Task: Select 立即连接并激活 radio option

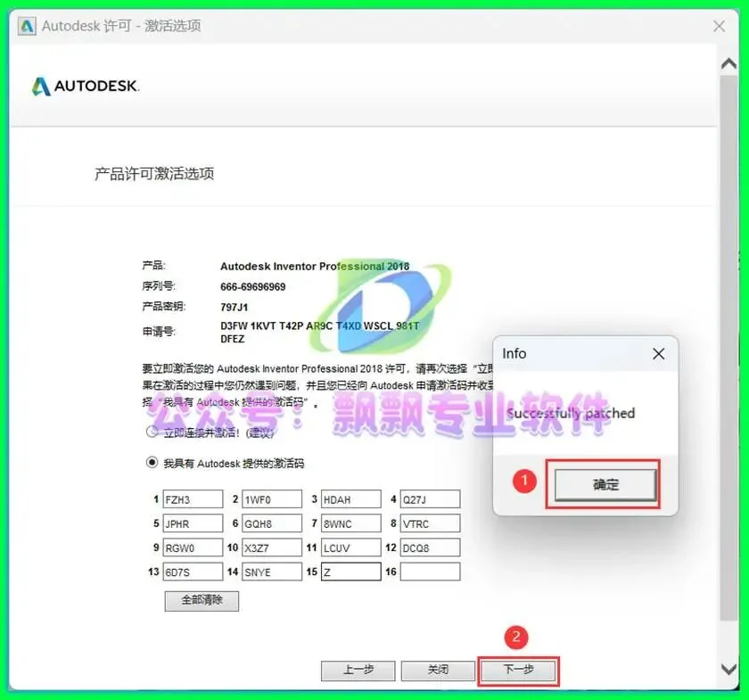Action: tap(152, 432)
